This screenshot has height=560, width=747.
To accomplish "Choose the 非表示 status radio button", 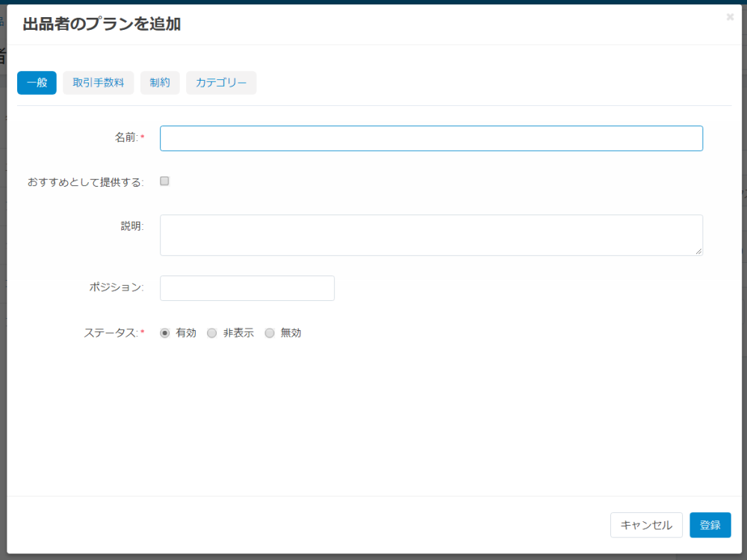I will [212, 333].
